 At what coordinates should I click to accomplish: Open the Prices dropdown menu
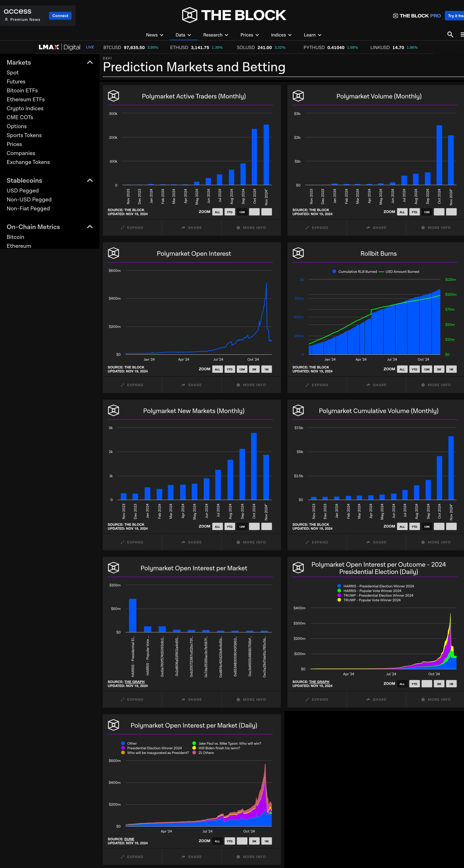250,35
